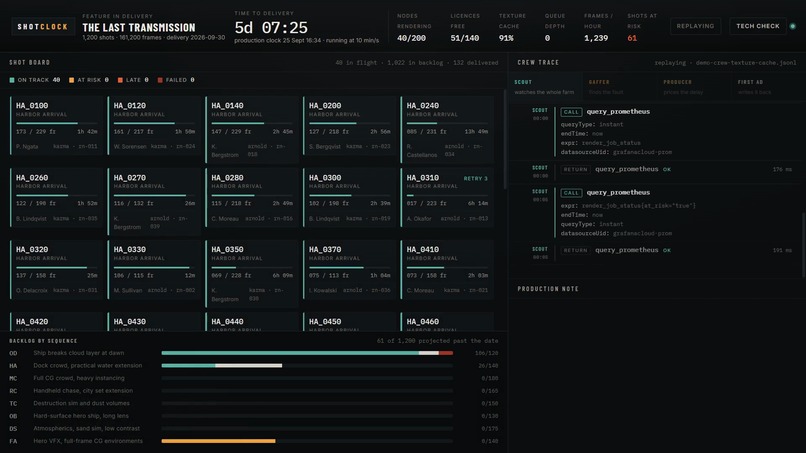Switch to the PRODUCER crew tab
806x453 pixels.
tap(694, 87)
